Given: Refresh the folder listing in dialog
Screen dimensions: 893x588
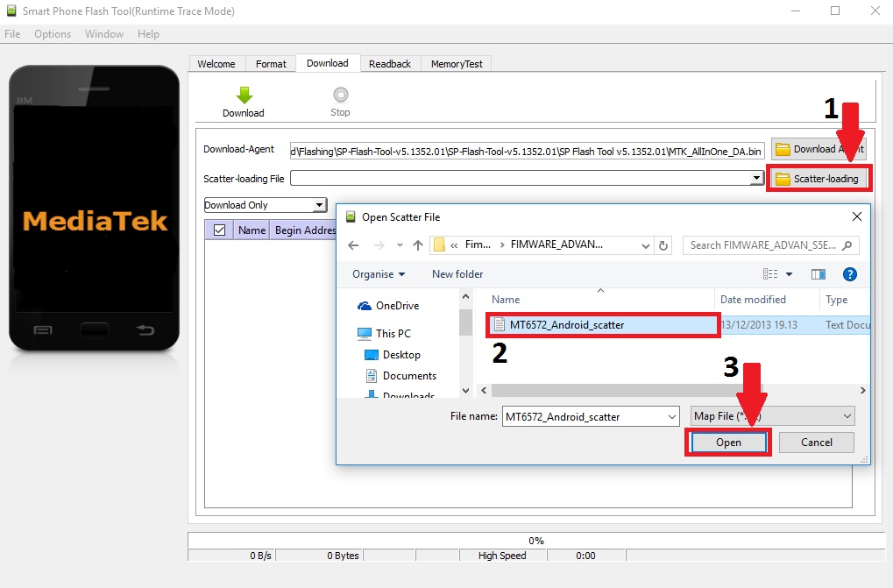Looking at the screenshot, I should click(x=663, y=245).
